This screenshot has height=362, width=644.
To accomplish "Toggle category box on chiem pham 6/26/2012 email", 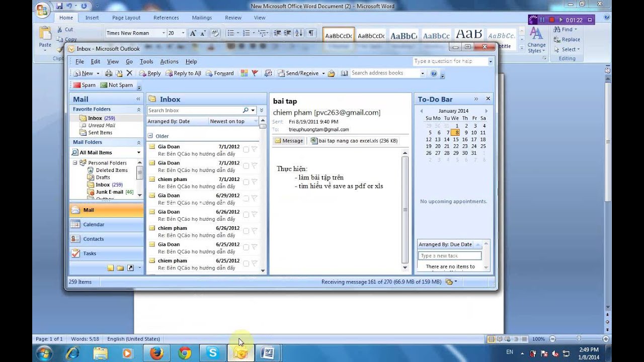I will click(246, 231).
